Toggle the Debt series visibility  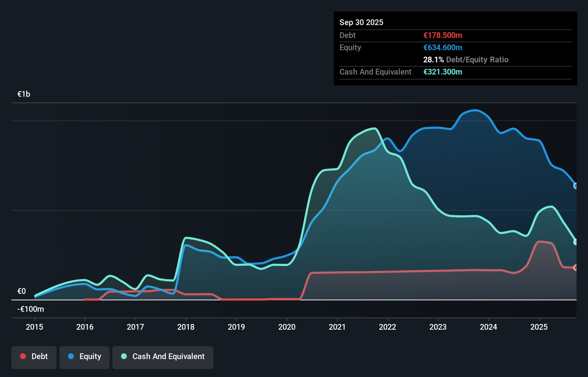(x=34, y=357)
